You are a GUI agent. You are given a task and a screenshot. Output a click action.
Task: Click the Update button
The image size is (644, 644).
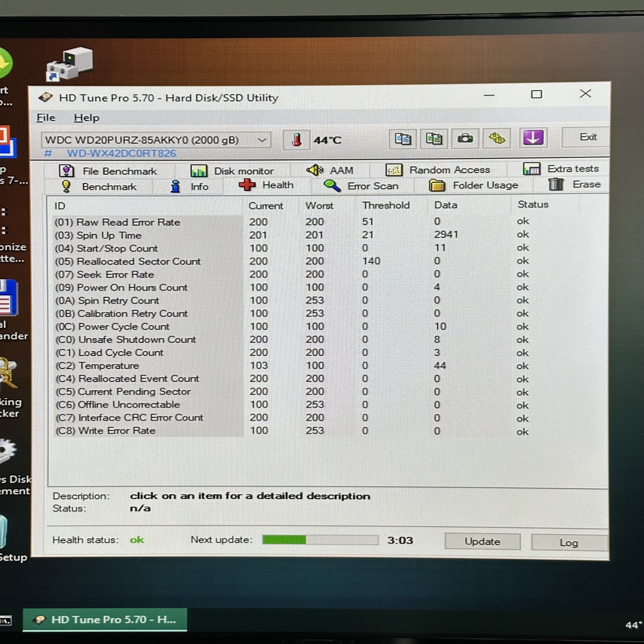pos(482,541)
